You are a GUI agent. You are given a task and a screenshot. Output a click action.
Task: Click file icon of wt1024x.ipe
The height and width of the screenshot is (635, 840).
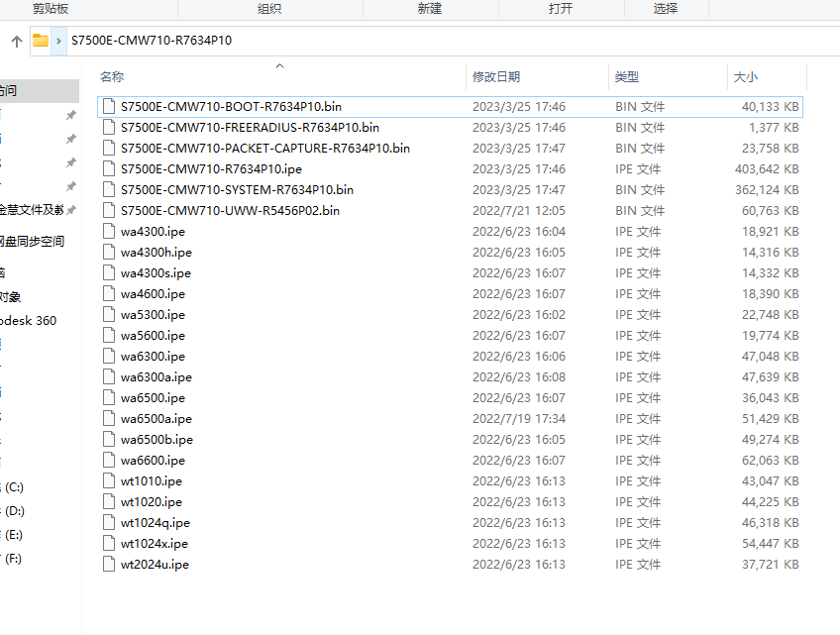tap(109, 544)
